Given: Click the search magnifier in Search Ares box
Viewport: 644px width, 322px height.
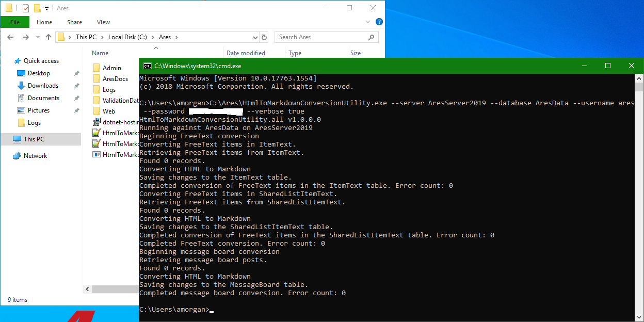Looking at the screenshot, I should tap(371, 37).
